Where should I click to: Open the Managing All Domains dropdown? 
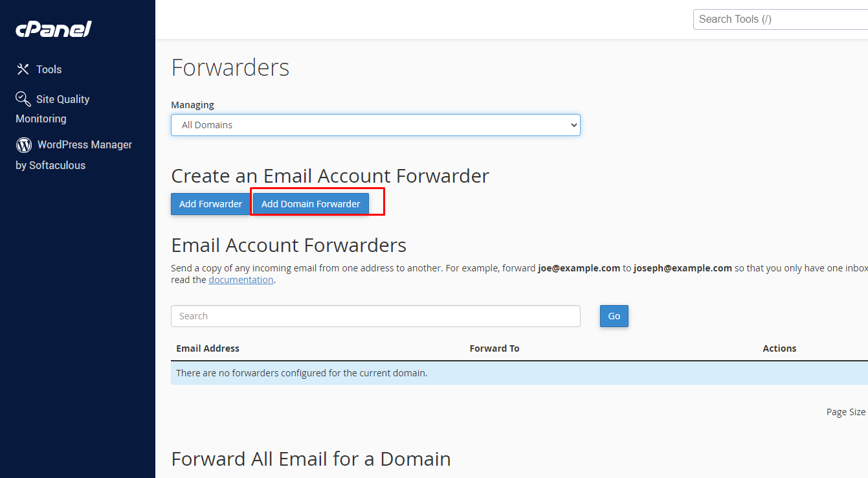click(375, 125)
